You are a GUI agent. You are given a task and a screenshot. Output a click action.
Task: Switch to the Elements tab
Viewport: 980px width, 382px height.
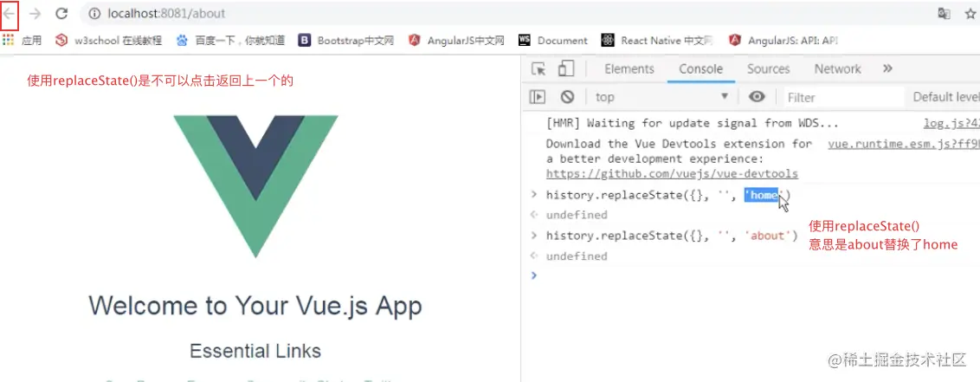pyautogui.click(x=629, y=68)
